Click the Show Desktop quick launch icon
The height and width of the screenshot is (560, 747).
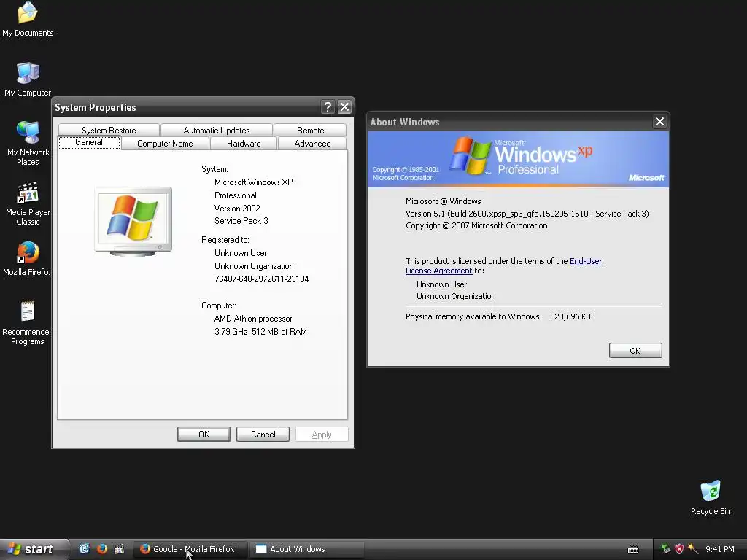coord(85,549)
